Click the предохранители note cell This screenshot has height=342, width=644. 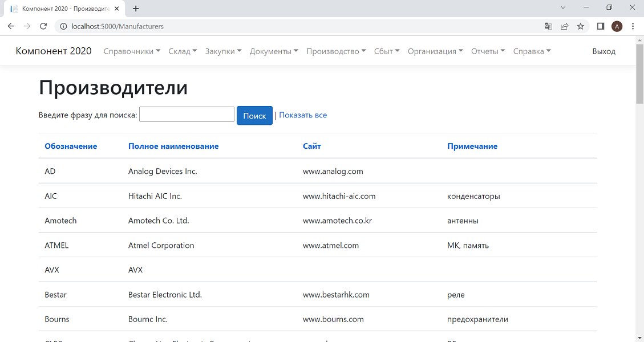tap(477, 319)
